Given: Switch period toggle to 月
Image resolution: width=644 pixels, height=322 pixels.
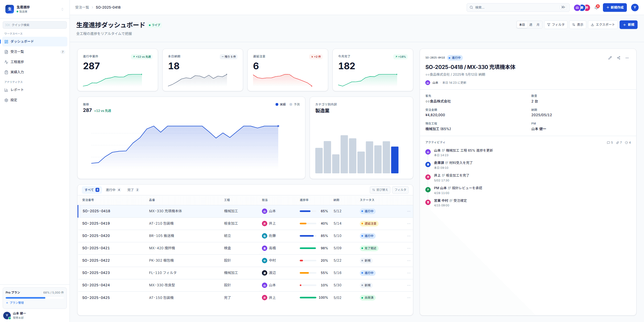Looking at the screenshot, I should click(x=538, y=25).
